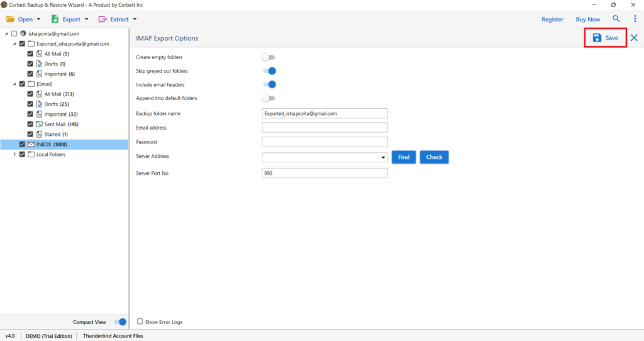
Task: Open the Server Address dropdown
Action: tap(383, 157)
